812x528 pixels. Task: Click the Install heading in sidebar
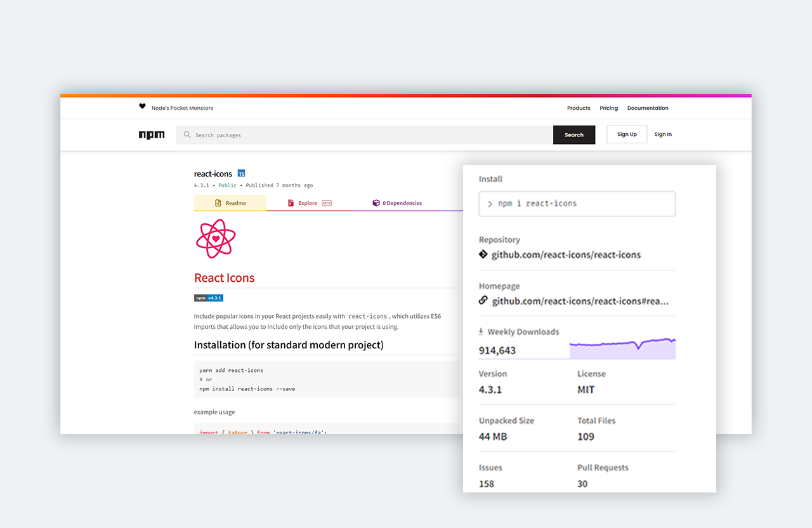click(x=490, y=179)
